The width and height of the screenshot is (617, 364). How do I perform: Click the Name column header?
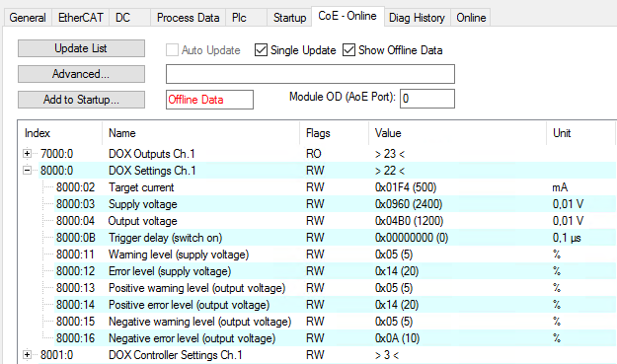(x=122, y=133)
